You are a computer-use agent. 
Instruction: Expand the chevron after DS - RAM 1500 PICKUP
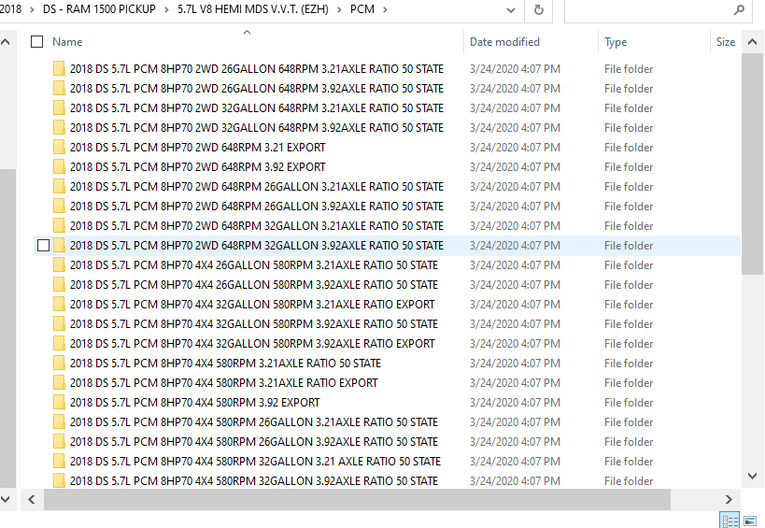[167, 10]
